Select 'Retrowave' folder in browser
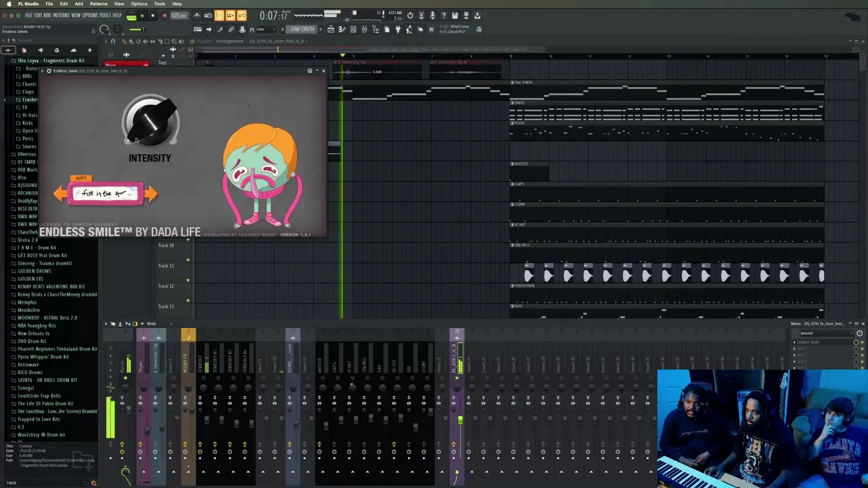This screenshot has width=868, height=488. (x=28, y=365)
